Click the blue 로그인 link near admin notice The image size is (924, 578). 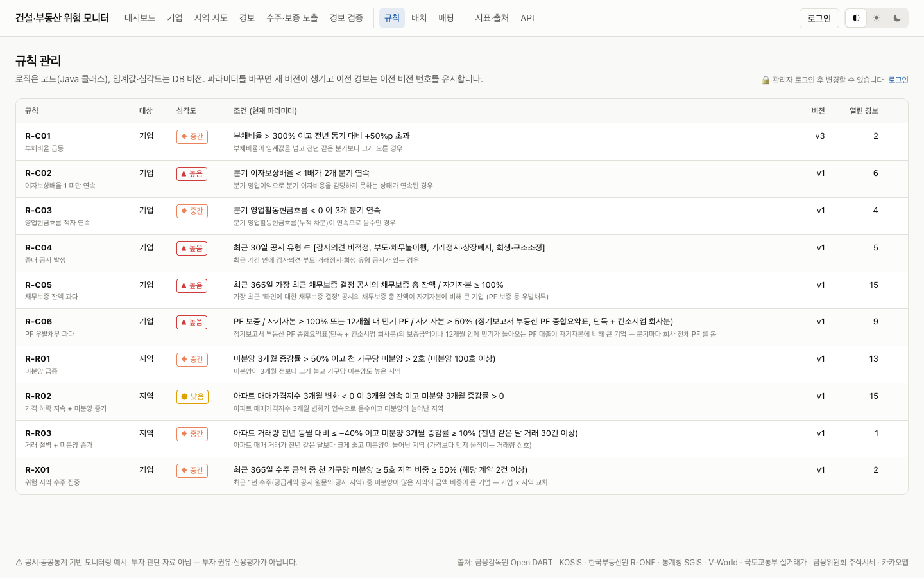pyautogui.click(x=898, y=80)
